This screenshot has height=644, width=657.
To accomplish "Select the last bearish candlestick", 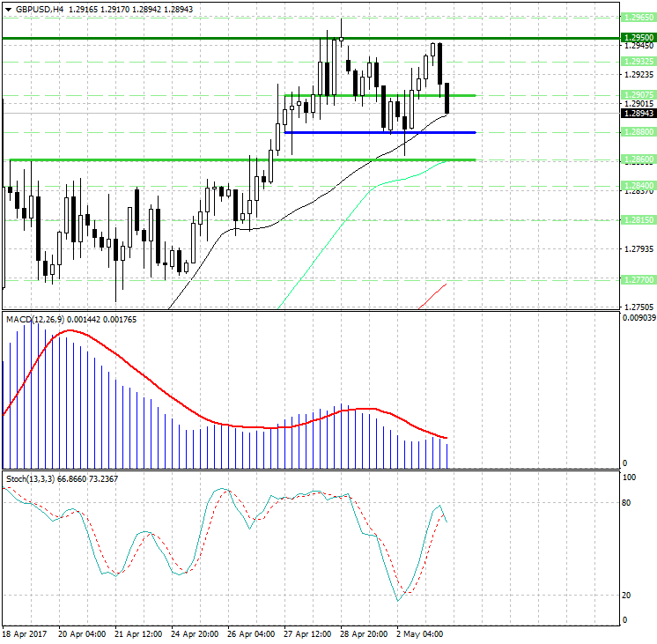I will pyautogui.click(x=447, y=99).
